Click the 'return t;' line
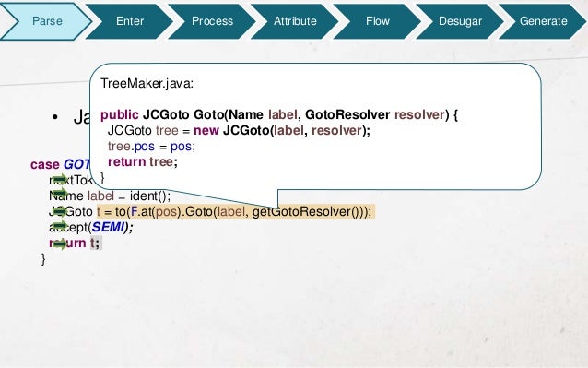 click(75, 243)
